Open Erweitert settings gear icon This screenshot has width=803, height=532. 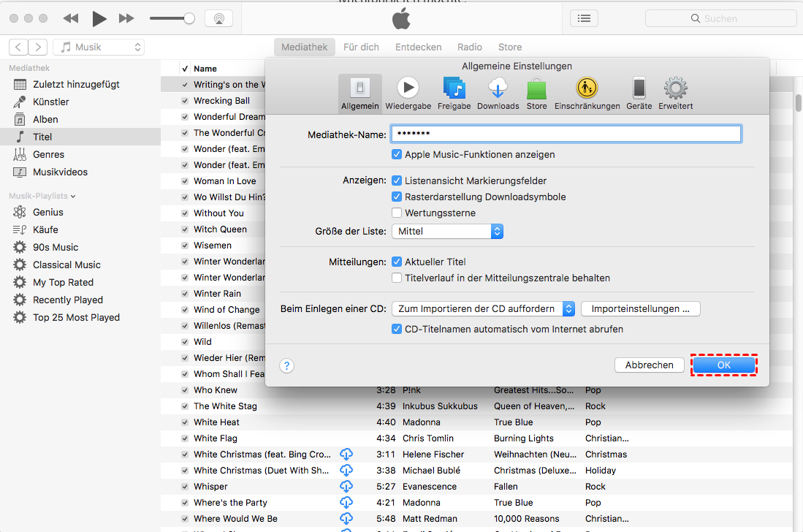(675, 94)
